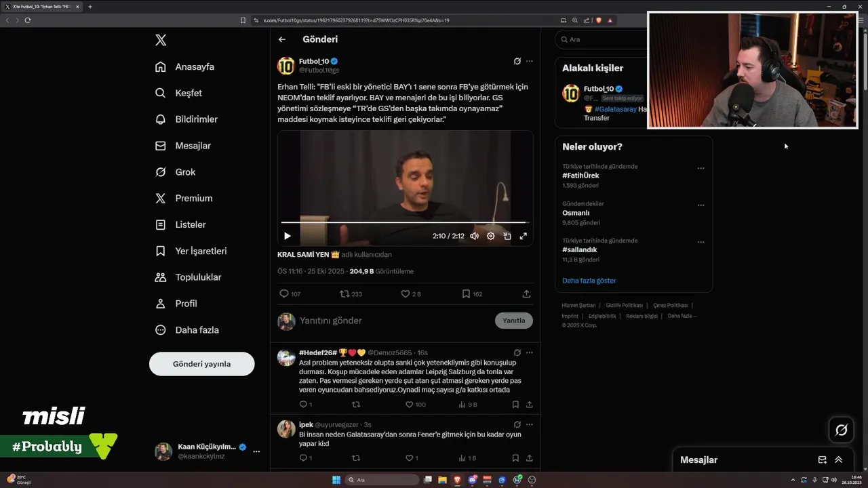
Task: Open ipek user avatar
Action: (286, 428)
